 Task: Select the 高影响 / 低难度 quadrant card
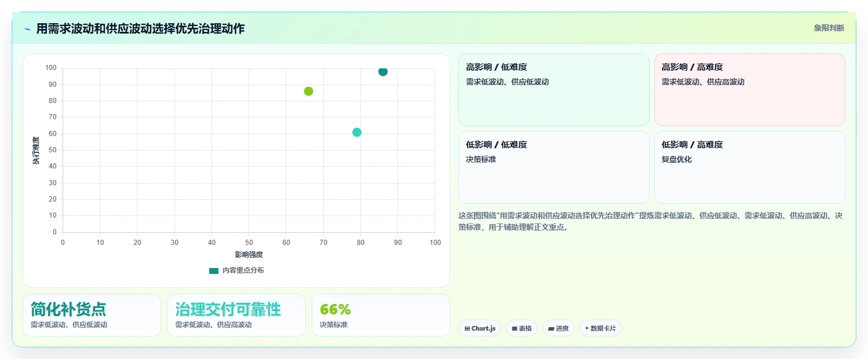(x=553, y=90)
